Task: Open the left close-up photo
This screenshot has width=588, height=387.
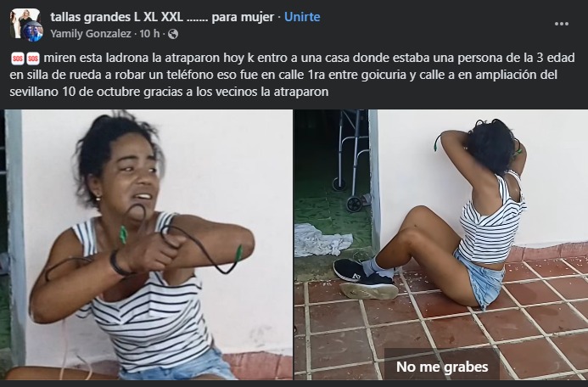Action: pyautogui.click(x=146, y=244)
